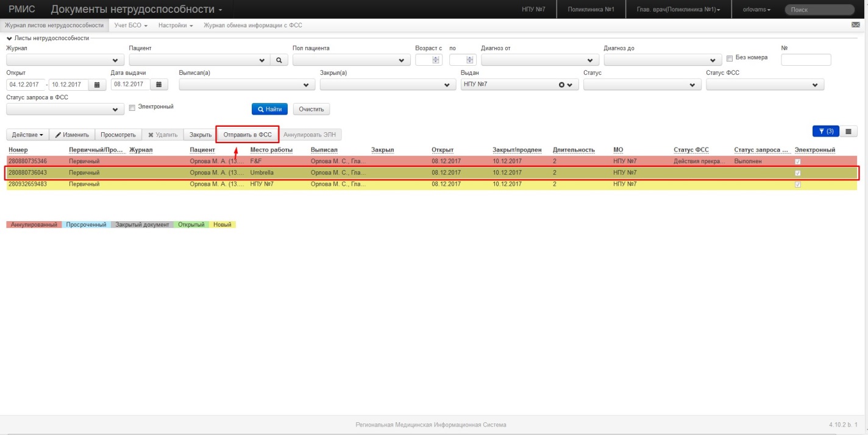
Task: Open calendar for Дата выдачи
Action: point(158,85)
